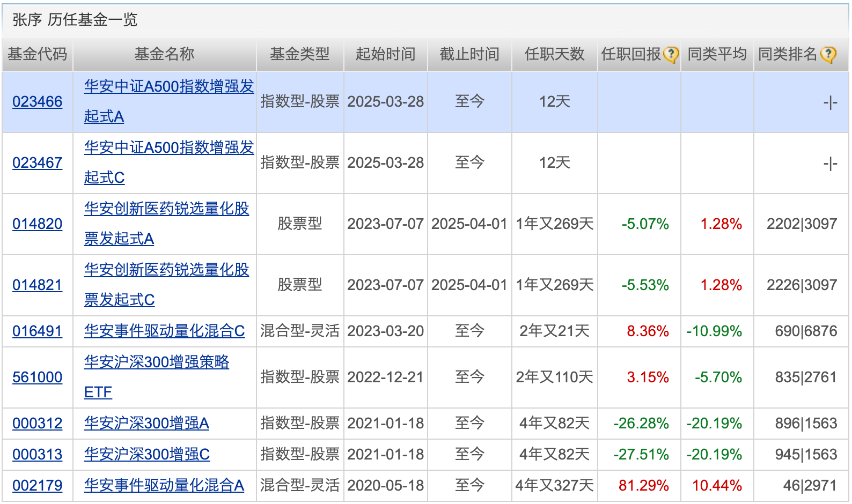Open fund code 023467 link
This screenshot has height=504, width=852.
(38, 162)
